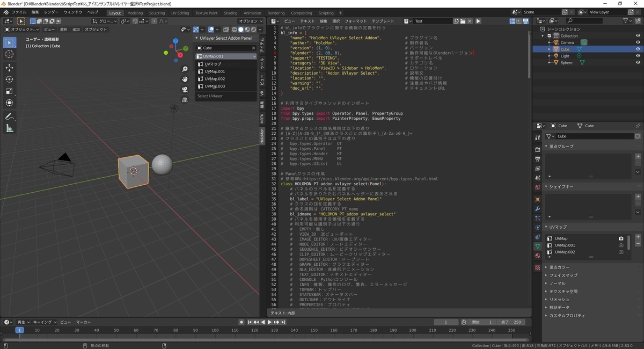Image resolution: width=644 pixels, height=349 pixels.
Task: Open the HoloMon sidebar tab
Action: click(x=262, y=136)
